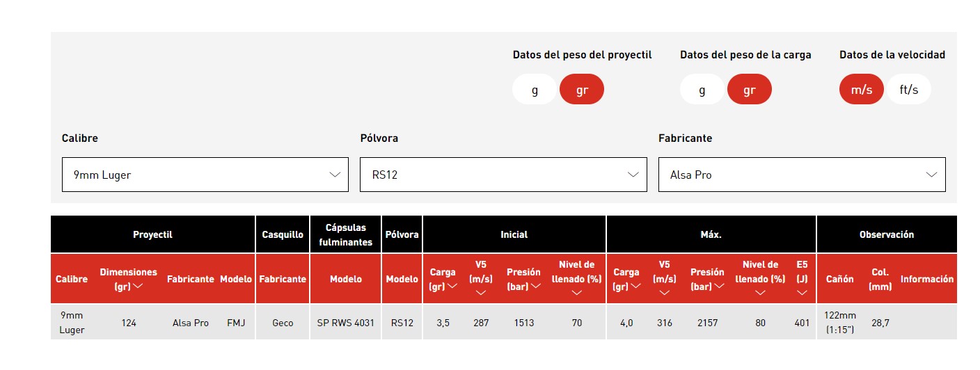The width and height of the screenshot is (980, 370).
Task: Expand the Fabricante Alsa Pro dropdown
Action: point(802,175)
